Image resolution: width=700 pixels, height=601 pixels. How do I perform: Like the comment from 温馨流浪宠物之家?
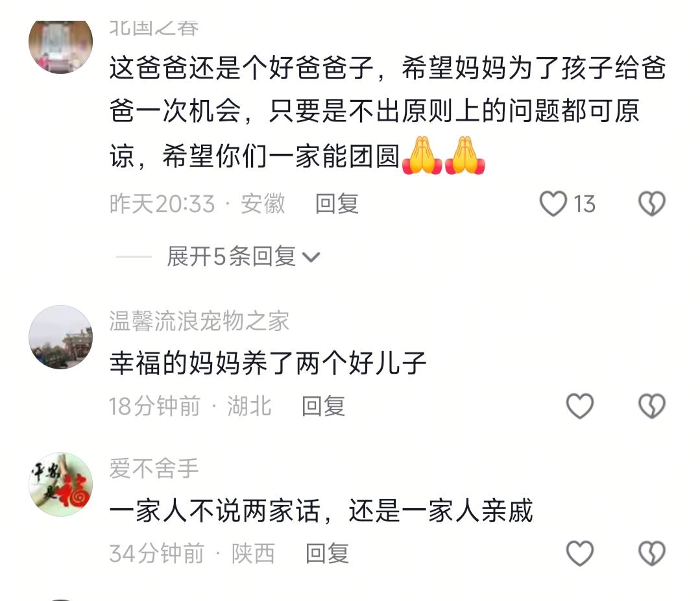[x=579, y=406]
